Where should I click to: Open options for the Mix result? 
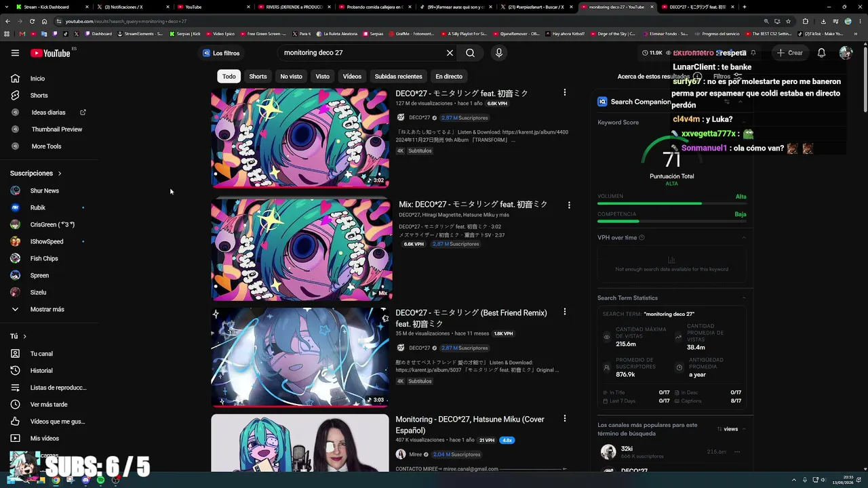[x=569, y=205]
